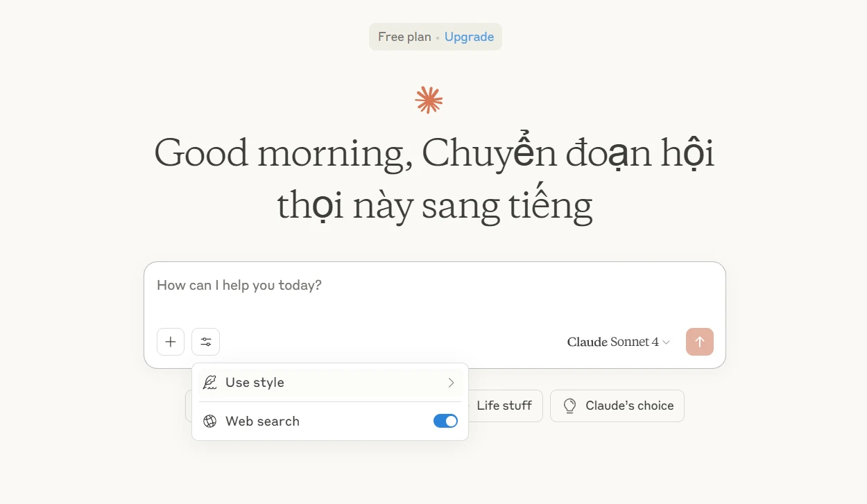Click the Good morning greeting heading

pos(434,179)
